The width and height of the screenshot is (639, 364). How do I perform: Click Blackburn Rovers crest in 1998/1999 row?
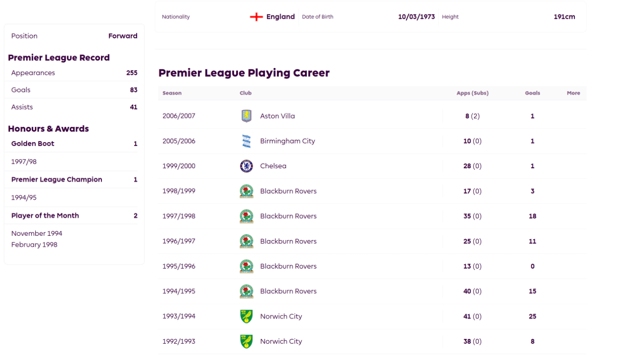[247, 191]
